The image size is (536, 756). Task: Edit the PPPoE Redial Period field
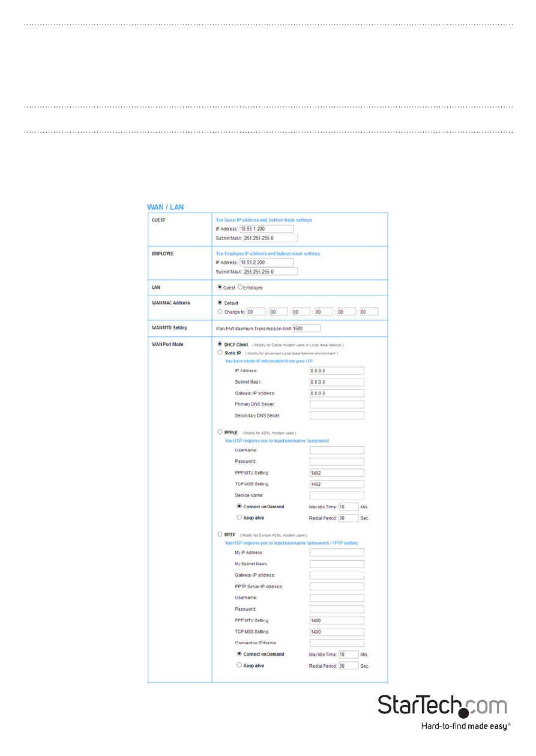(x=348, y=518)
